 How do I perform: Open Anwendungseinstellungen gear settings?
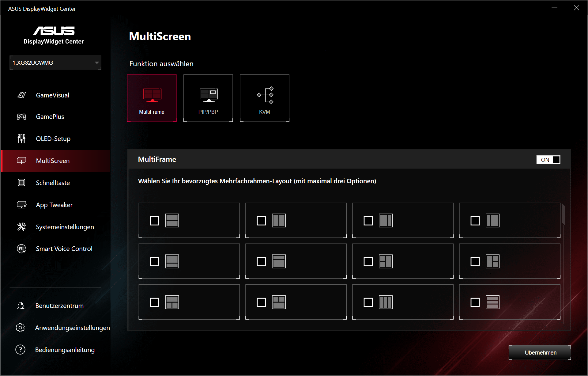pos(21,328)
